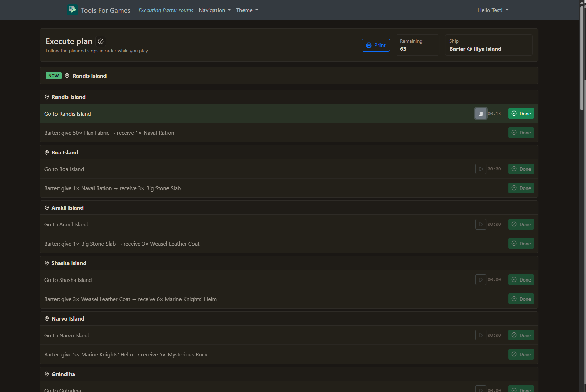Click the Tools For Games logo icon
Image resolution: width=586 pixels, height=392 pixels.
[x=73, y=10]
